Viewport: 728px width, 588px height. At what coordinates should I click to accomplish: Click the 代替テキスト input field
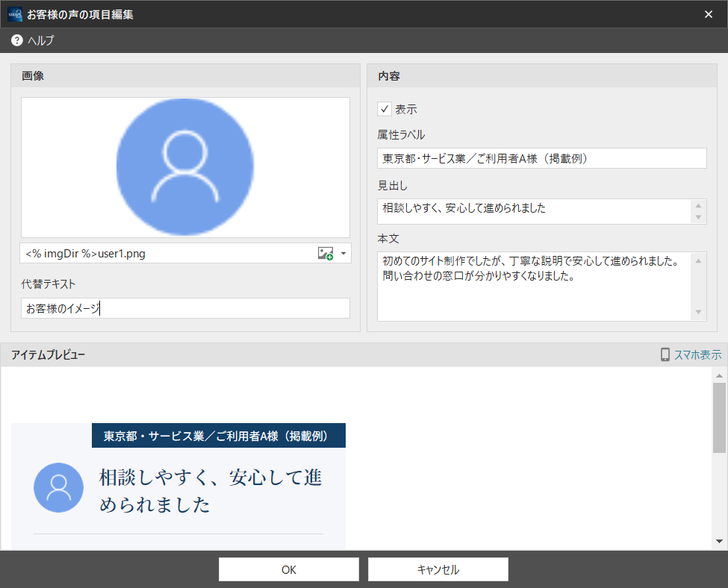click(x=185, y=308)
